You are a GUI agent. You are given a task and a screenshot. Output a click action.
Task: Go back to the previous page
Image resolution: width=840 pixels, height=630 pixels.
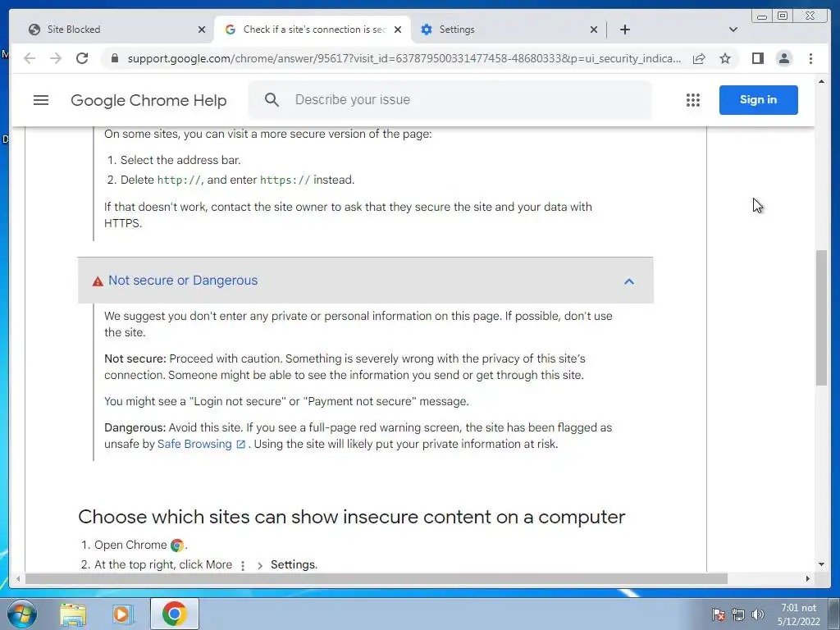pyautogui.click(x=30, y=58)
